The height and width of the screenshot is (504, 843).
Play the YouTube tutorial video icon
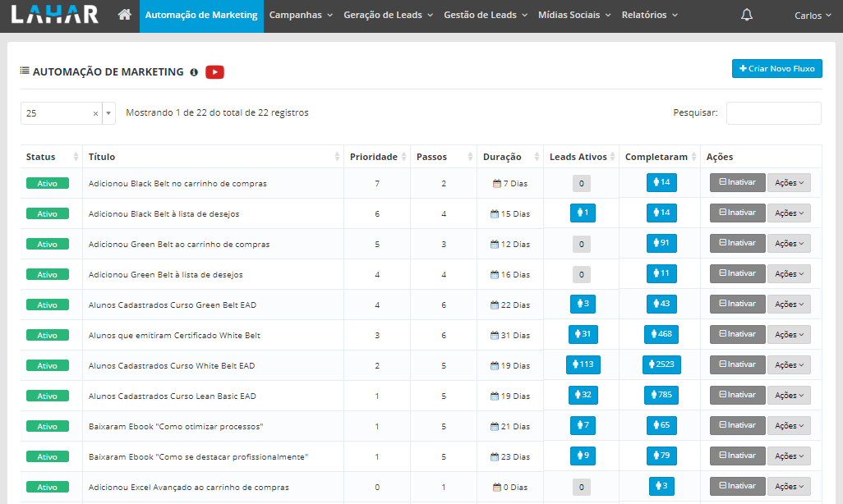[214, 72]
